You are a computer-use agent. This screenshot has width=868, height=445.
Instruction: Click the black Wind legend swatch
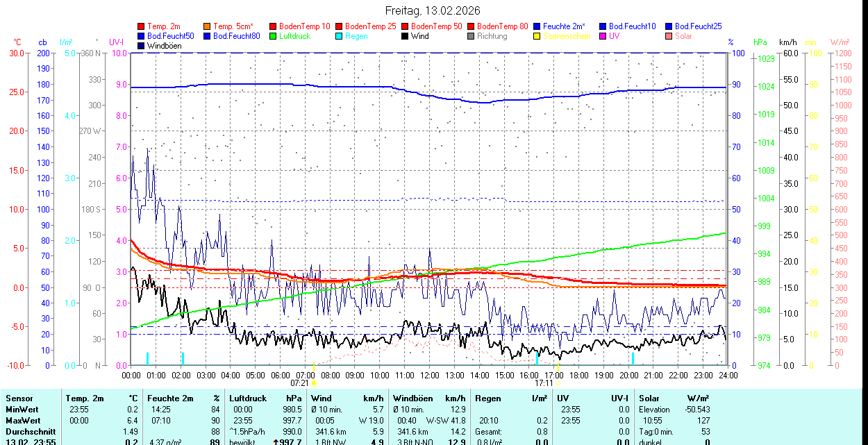tap(406, 36)
